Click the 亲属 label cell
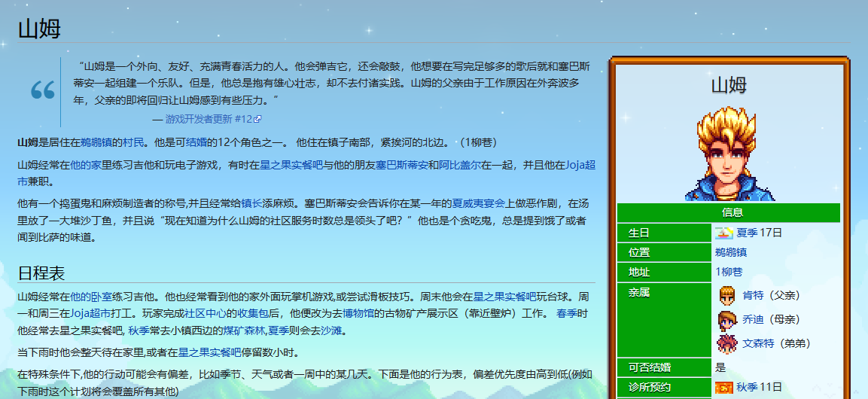Viewport: 868px width, 399px height. 664,319
